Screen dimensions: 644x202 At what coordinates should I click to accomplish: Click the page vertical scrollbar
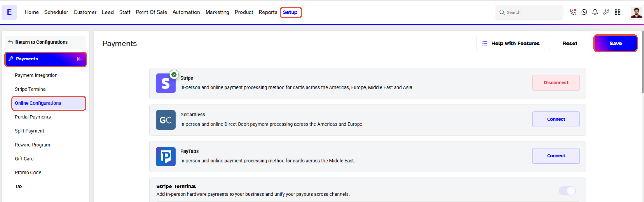pos(643,62)
